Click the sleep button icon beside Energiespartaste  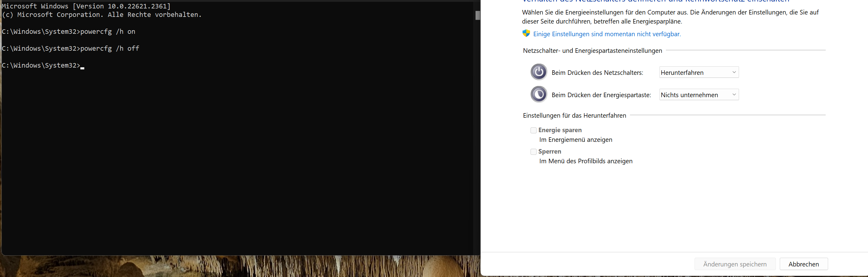[x=539, y=94]
